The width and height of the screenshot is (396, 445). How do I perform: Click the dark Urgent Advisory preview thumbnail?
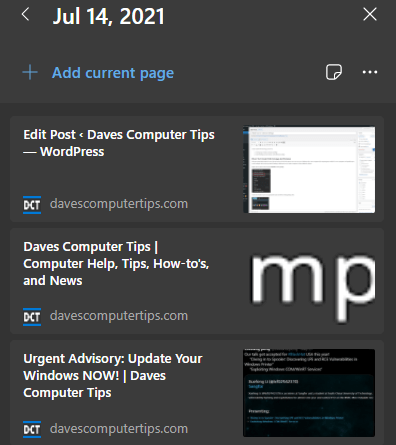coord(309,393)
